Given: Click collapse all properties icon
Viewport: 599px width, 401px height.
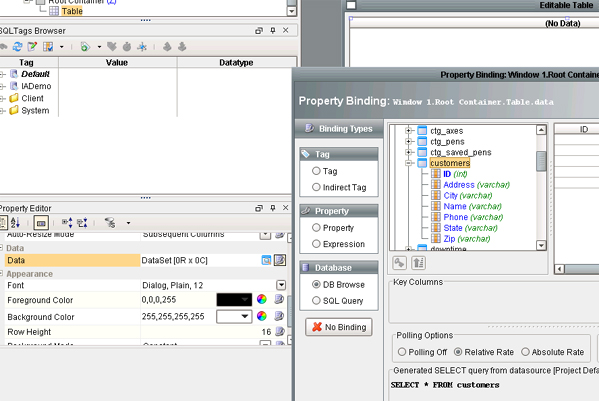Looking at the screenshot, I should (x=82, y=222).
